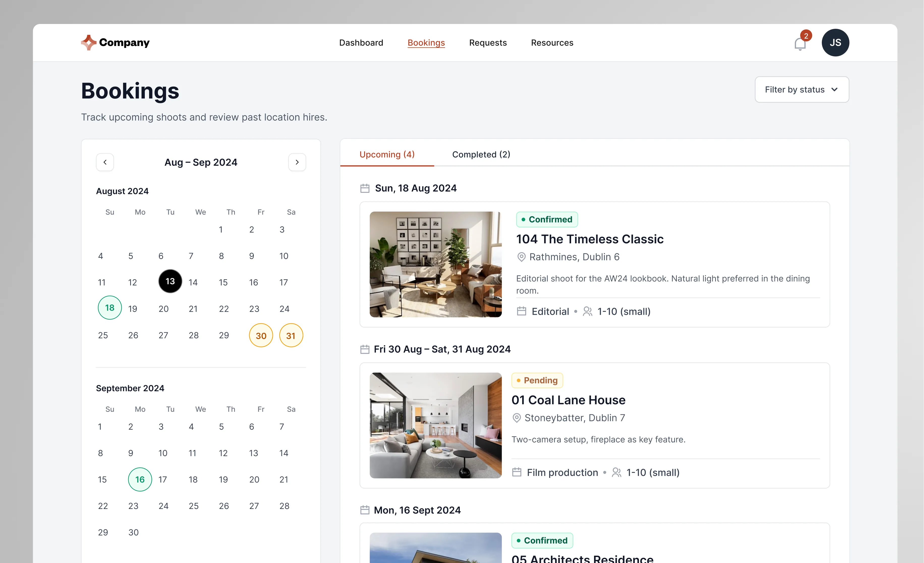Image resolution: width=924 pixels, height=563 pixels.
Task: Select August 13 in the calendar
Action: tap(170, 281)
